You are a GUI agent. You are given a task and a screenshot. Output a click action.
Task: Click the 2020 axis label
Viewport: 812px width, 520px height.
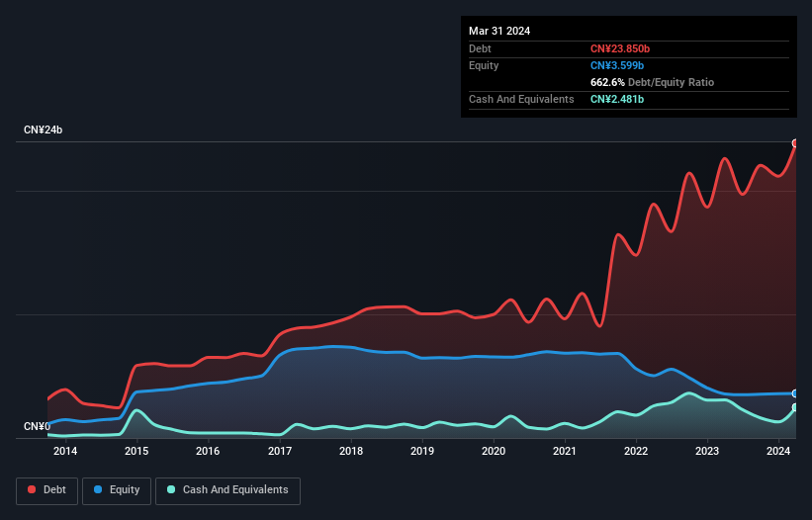[x=494, y=452]
